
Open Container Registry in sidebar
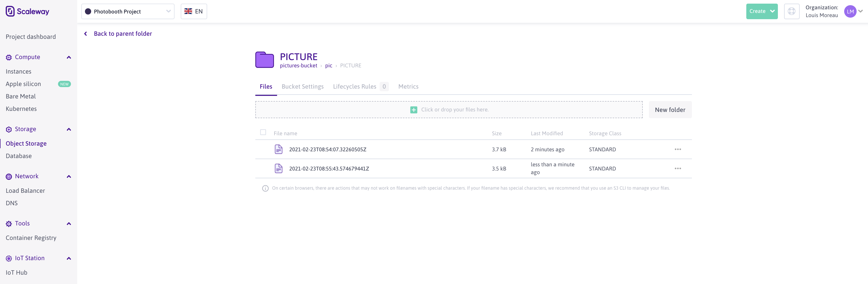31,238
